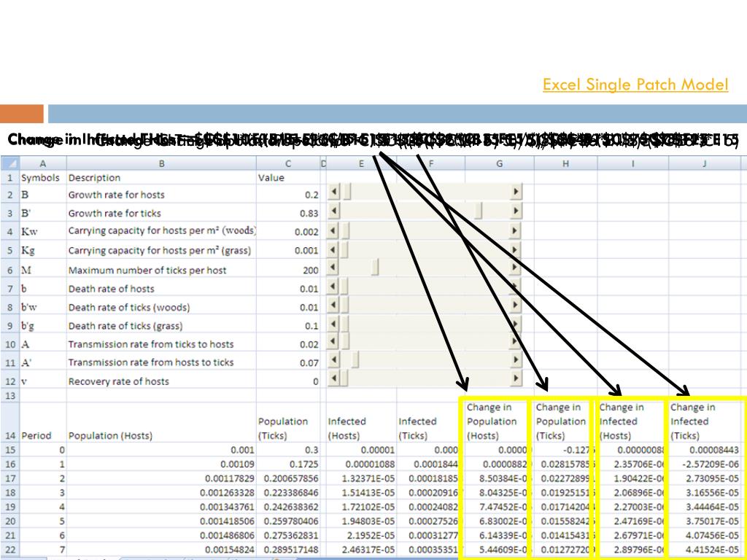Click the Value cell showing 200
Image resolution: width=747 pixels, height=560 pixels.
[x=288, y=271]
